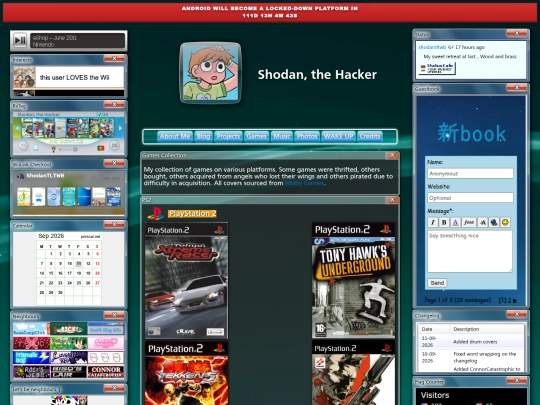Viewport: 540px width, 405px height.
Task: Click the PlayStation 2 logo icon
Action: [156, 214]
